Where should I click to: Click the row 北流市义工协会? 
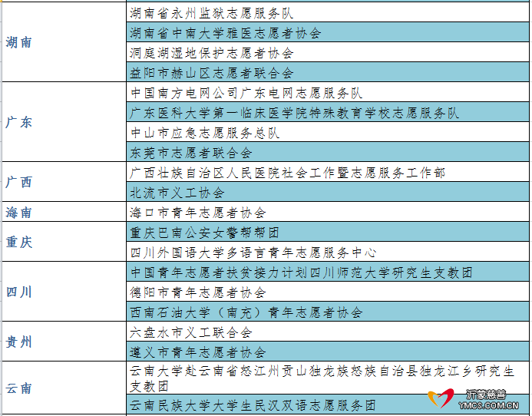[x=328, y=192]
